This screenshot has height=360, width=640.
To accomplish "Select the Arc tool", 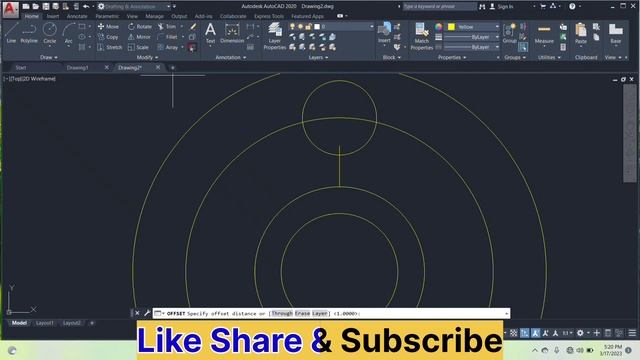I will point(68,33).
